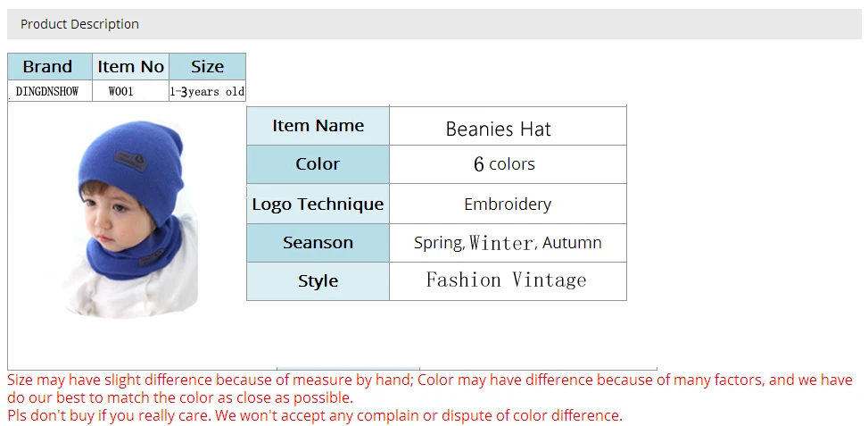Click the Product Description section header
Screen dimensions: 868x426
[x=434, y=24]
